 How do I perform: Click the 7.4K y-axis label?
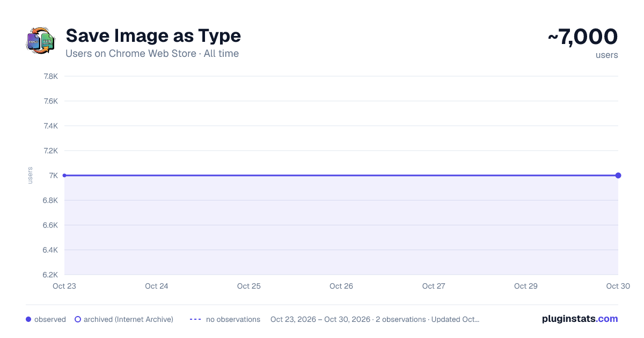click(x=50, y=126)
